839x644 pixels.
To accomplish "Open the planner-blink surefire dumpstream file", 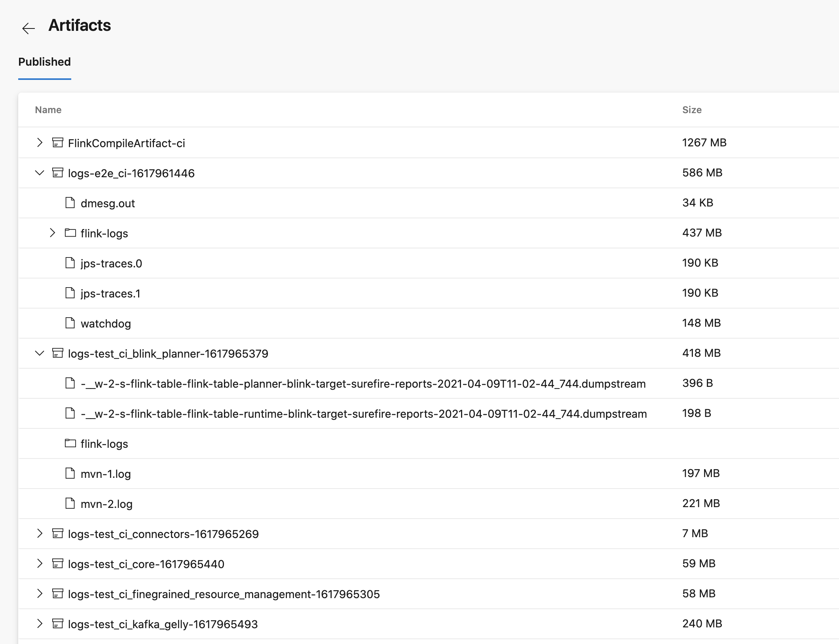I will pyautogui.click(x=363, y=384).
